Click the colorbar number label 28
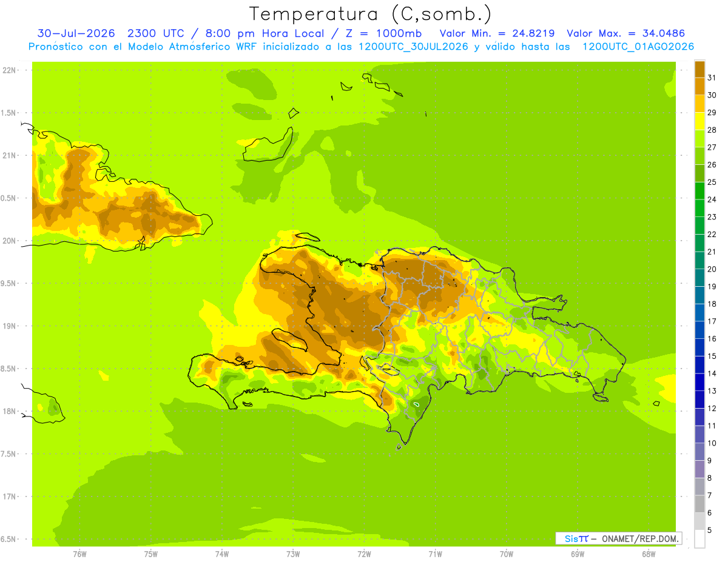The image size is (728, 562). pos(712,130)
